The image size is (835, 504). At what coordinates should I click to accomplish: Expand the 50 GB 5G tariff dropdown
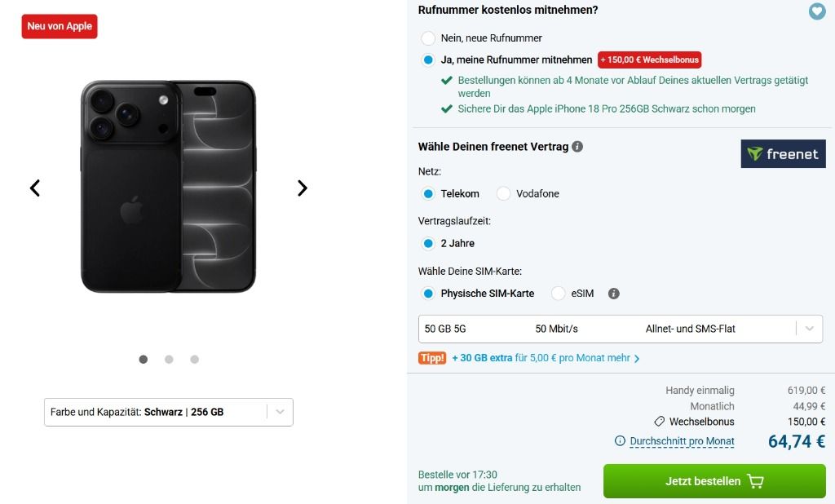(621, 329)
